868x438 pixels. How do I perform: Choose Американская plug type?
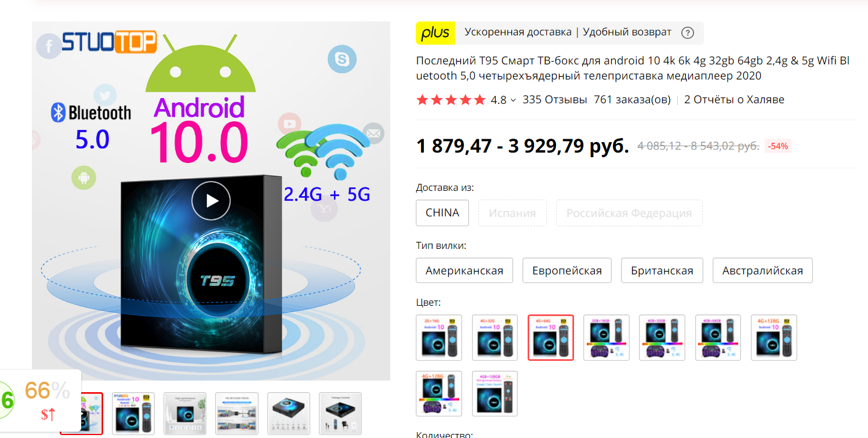pos(464,270)
